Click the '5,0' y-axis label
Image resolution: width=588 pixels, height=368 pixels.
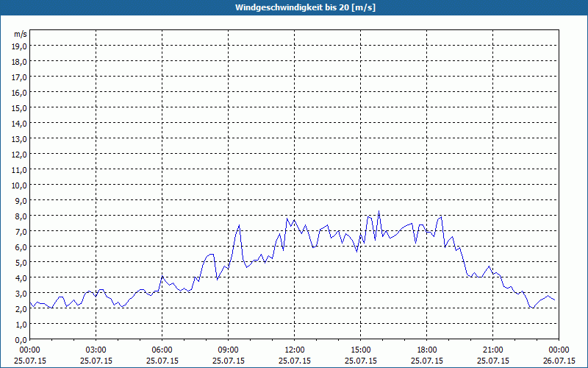[x=22, y=263]
